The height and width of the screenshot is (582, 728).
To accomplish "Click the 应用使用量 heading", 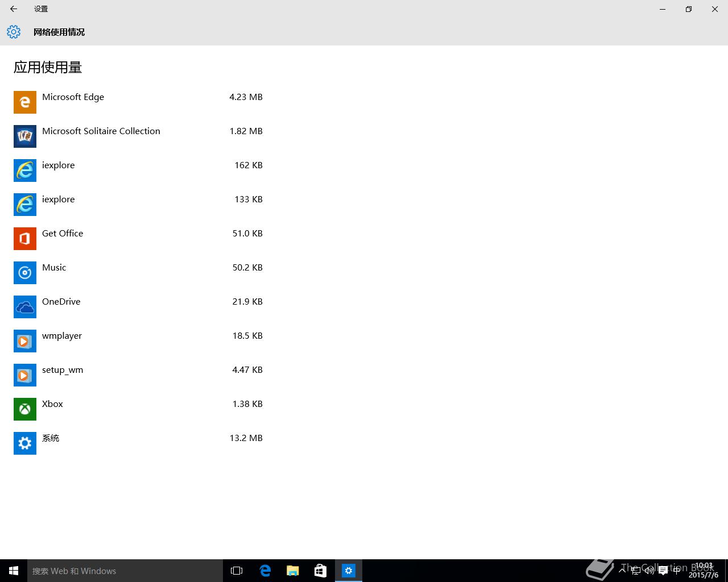I will coord(48,68).
